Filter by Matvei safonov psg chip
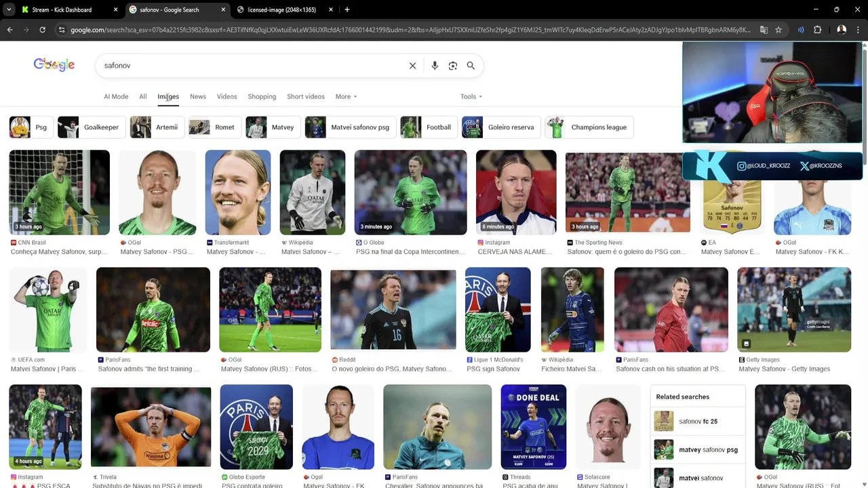 click(351, 127)
